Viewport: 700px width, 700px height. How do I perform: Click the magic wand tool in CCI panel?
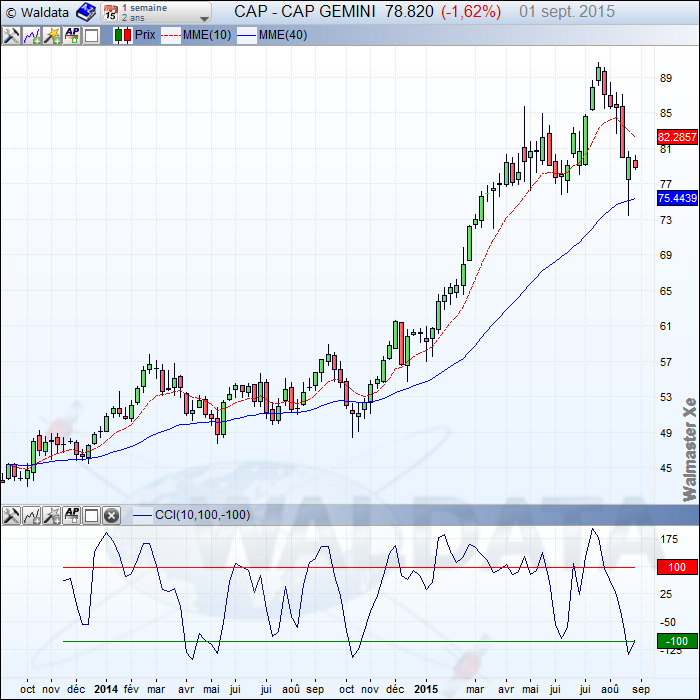click(51, 515)
